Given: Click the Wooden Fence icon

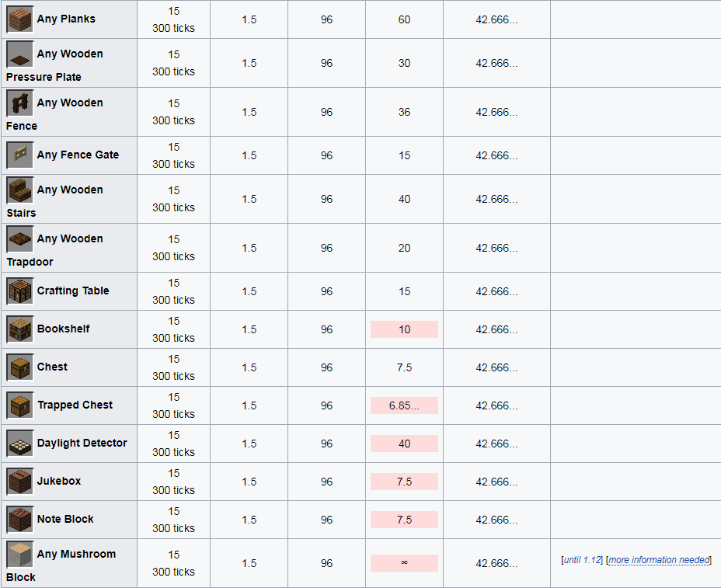Looking at the screenshot, I should 19,103.
